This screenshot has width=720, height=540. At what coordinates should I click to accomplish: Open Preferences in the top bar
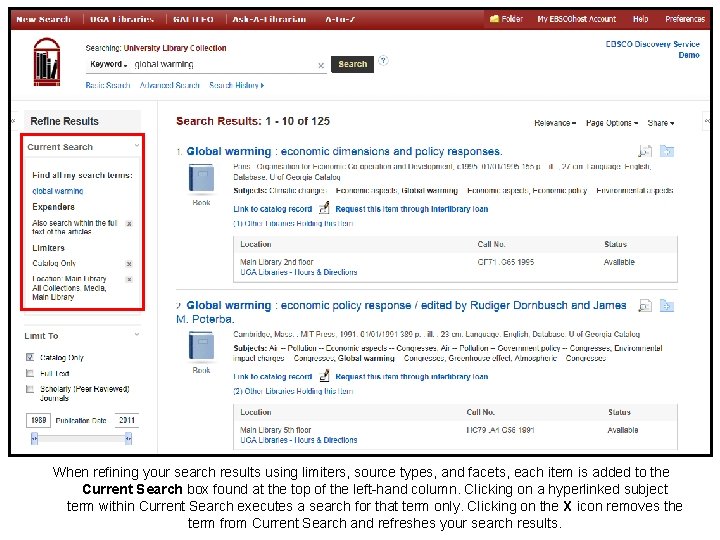(x=685, y=19)
